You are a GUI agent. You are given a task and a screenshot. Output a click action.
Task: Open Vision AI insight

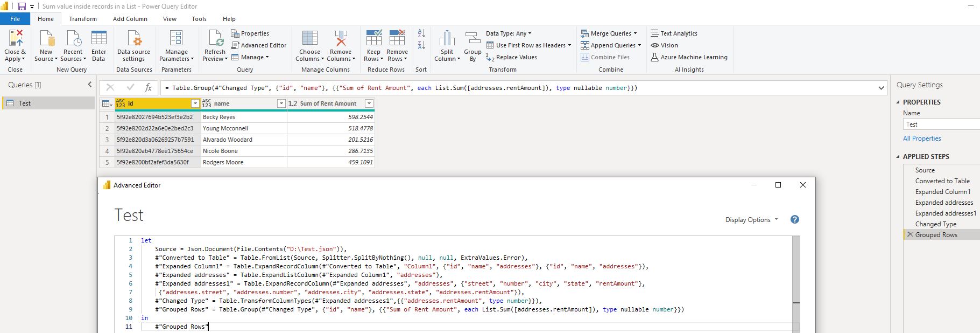click(664, 45)
